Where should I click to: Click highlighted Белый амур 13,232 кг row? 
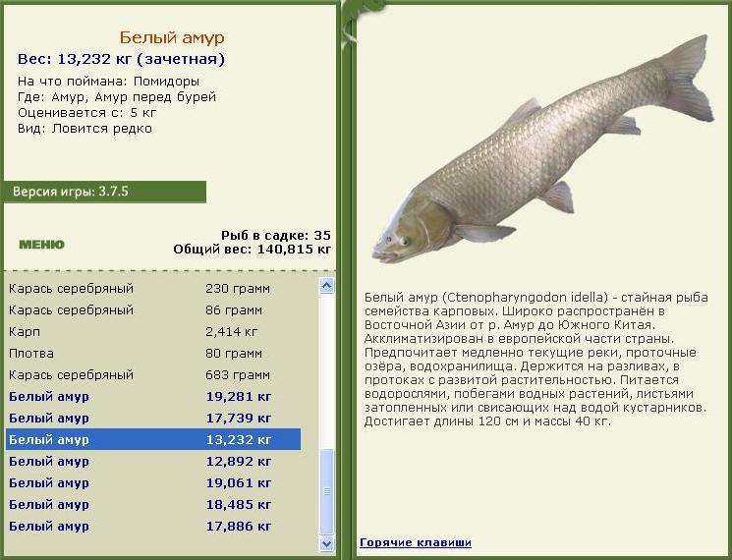153,439
